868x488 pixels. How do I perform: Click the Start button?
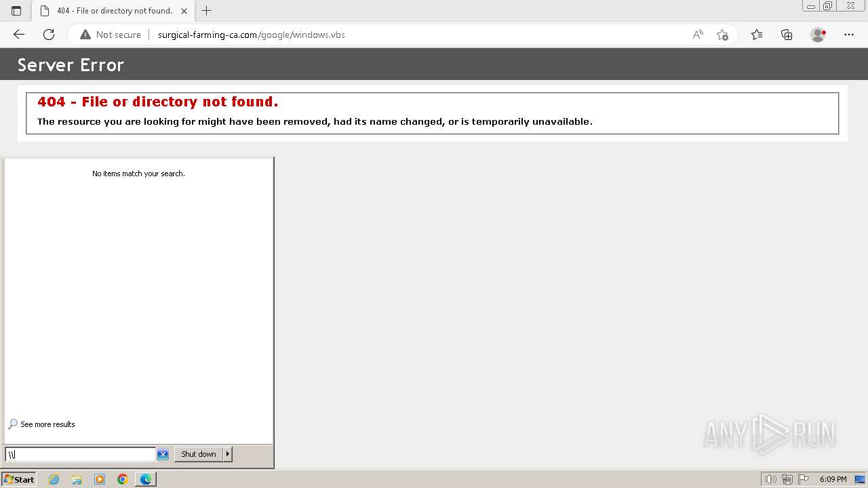(19, 479)
